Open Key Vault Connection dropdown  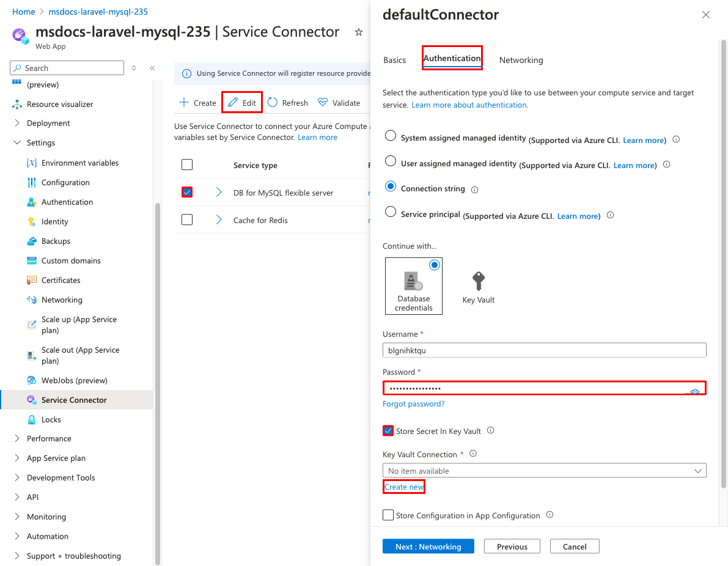pos(544,471)
